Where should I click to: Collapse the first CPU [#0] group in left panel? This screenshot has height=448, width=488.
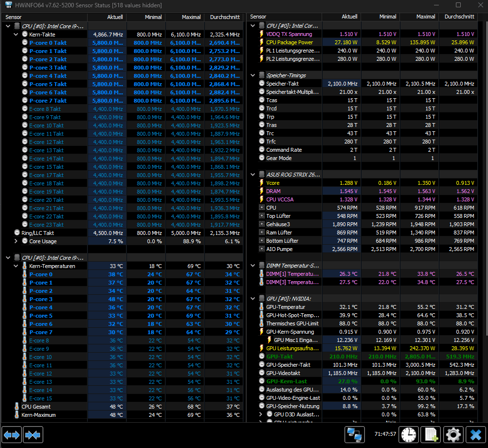(8, 26)
